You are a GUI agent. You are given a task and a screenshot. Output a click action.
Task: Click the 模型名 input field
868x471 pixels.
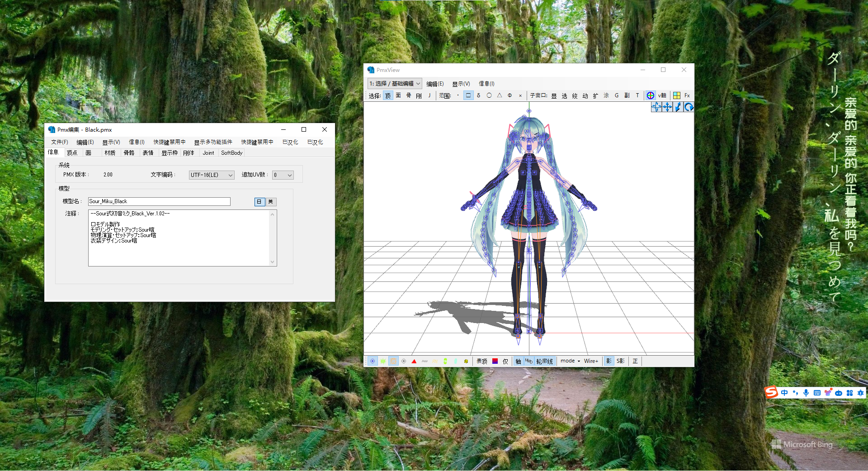tap(159, 201)
